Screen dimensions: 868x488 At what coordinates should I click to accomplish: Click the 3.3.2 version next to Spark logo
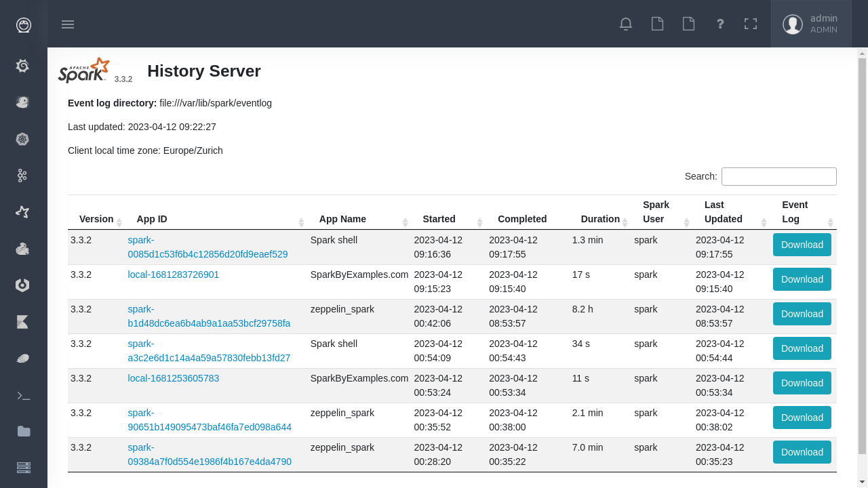pyautogui.click(x=123, y=79)
